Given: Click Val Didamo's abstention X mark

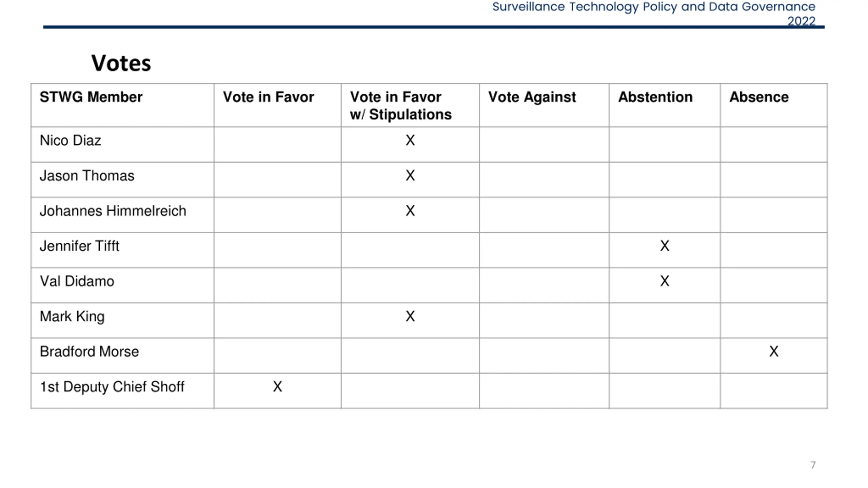Looking at the screenshot, I should tap(665, 281).
